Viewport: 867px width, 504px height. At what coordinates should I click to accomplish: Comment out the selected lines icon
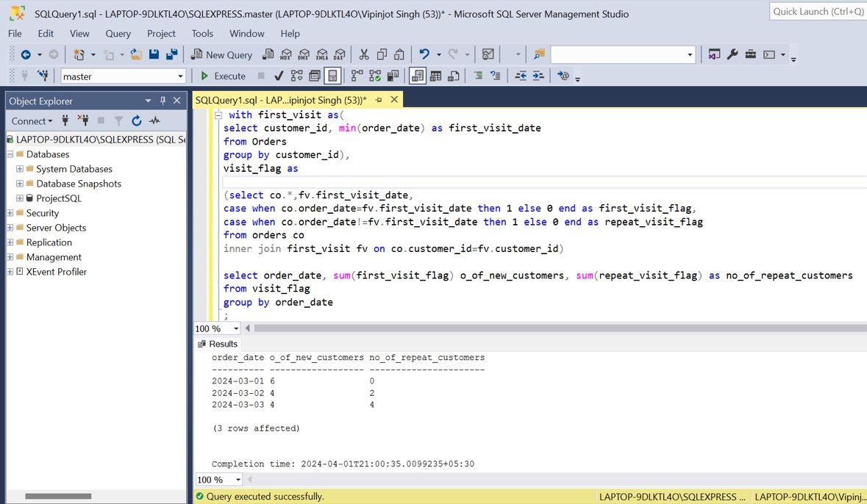[478, 76]
